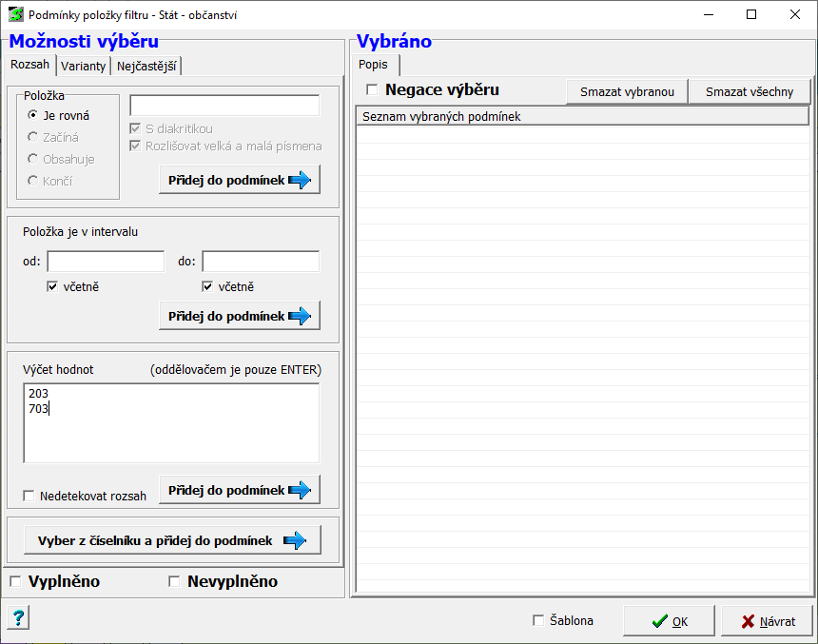Click the help question mark icon
Viewport: 818px width, 644px height.
pyautogui.click(x=18, y=618)
